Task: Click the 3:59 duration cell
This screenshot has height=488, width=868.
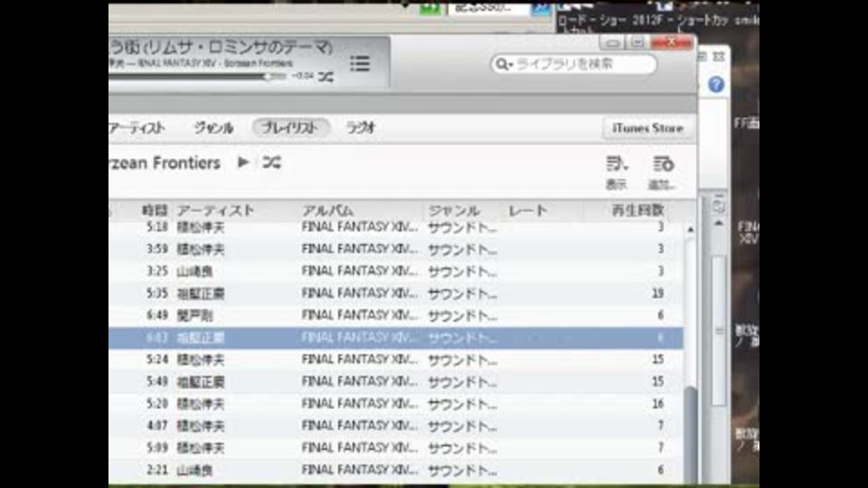Action: click(156, 249)
